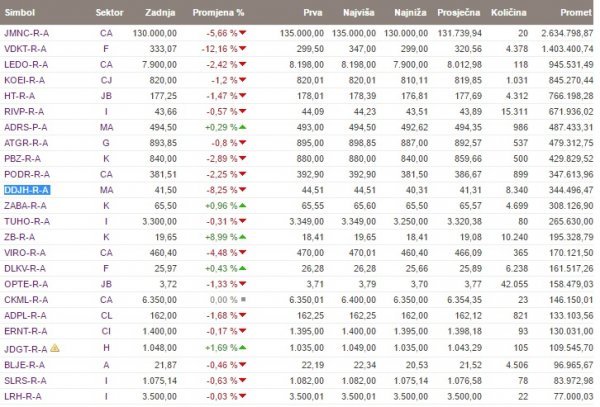The image size is (600, 407).
Task: Click the grey unchanged square in the CKML-R-A row
Action: pyautogui.click(x=243, y=300)
